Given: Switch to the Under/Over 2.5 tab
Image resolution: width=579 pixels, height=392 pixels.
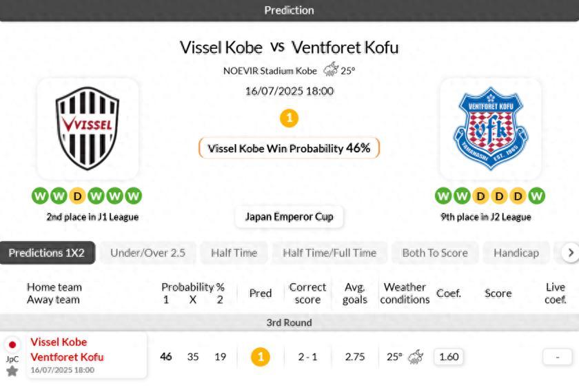Looking at the screenshot, I should tap(148, 253).
